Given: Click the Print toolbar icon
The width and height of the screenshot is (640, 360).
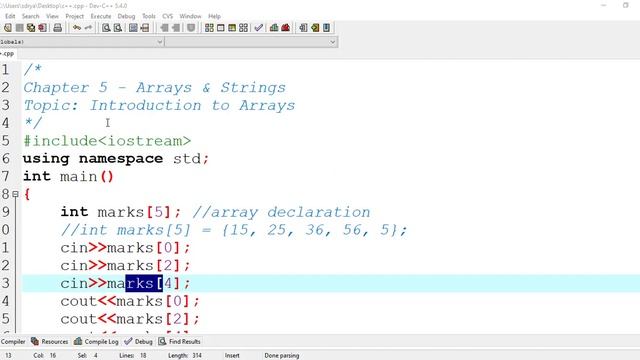Looking at the screenshot, I should point(58,28).
